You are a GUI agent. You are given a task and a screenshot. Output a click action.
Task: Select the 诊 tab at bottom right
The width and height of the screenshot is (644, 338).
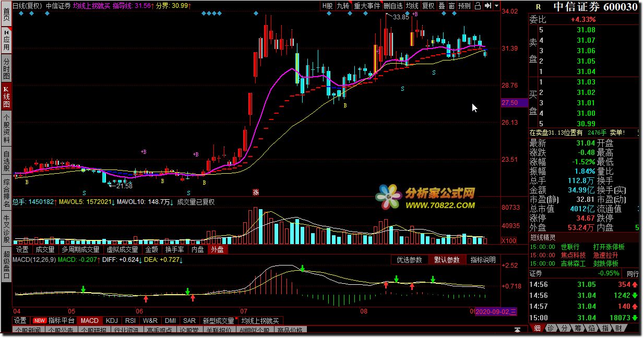tap(551, 328)
